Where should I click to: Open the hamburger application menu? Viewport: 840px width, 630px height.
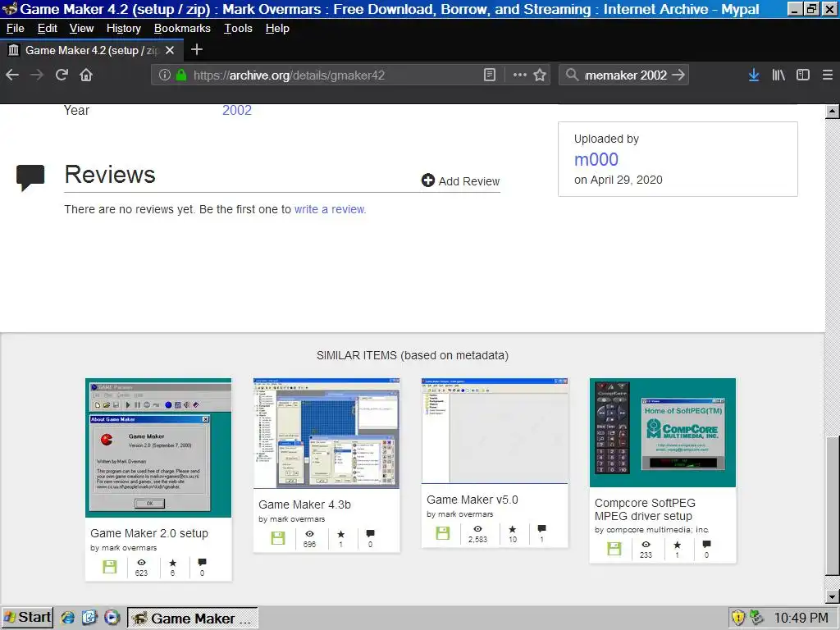828,75
